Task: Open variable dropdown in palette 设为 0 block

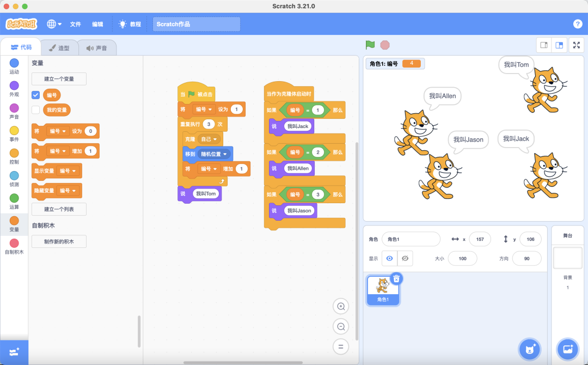Action: pyautogui.click(x=58, y=131)
